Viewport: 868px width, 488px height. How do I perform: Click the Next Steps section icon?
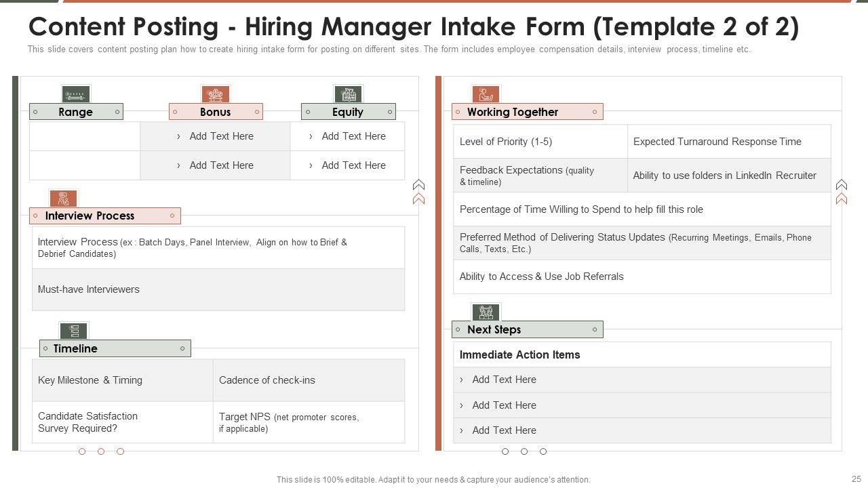coord(486,312)
